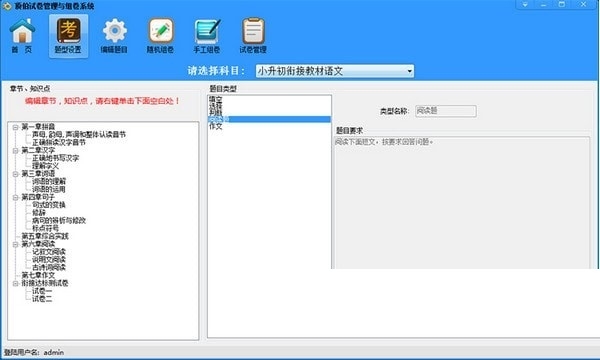This screenshot has height=360, width=600.
Task: Select 第二章汉字 chapter
Action: [38, 150]
